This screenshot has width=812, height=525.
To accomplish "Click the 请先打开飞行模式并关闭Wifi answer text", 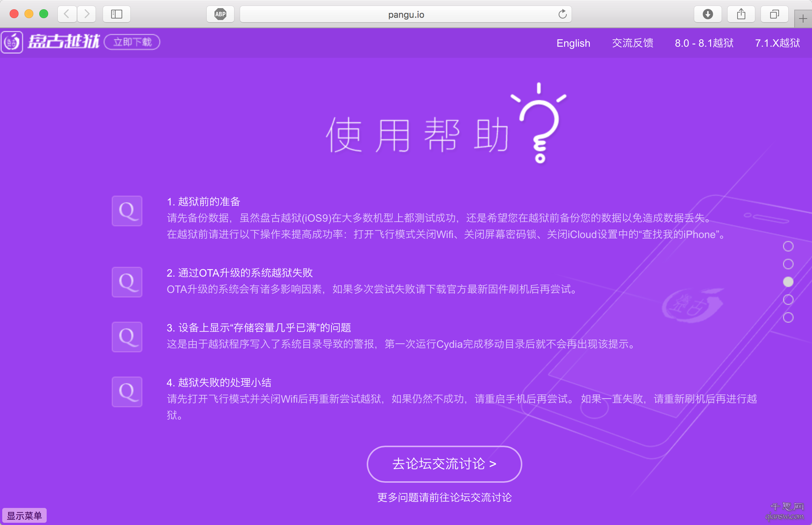I will click(462, 407).
